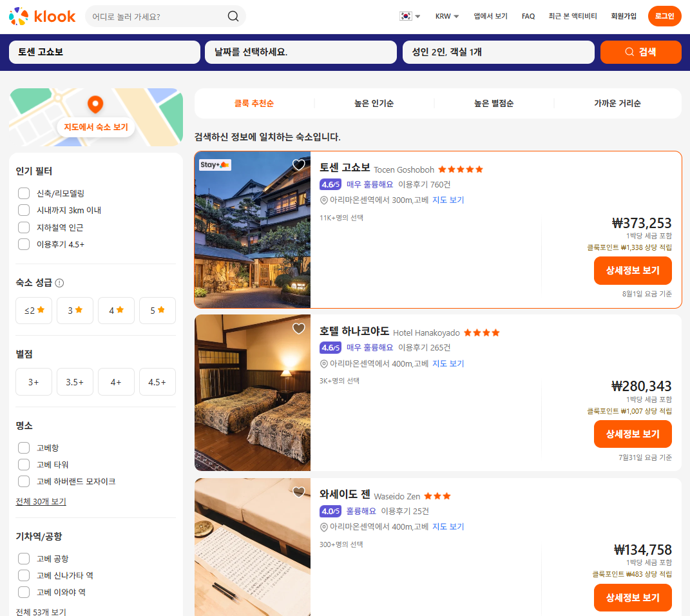Open 최근 본 액티비티 menu
This screenshot has height=616, width=690.
pyautogui.click(x=573, y=16)
